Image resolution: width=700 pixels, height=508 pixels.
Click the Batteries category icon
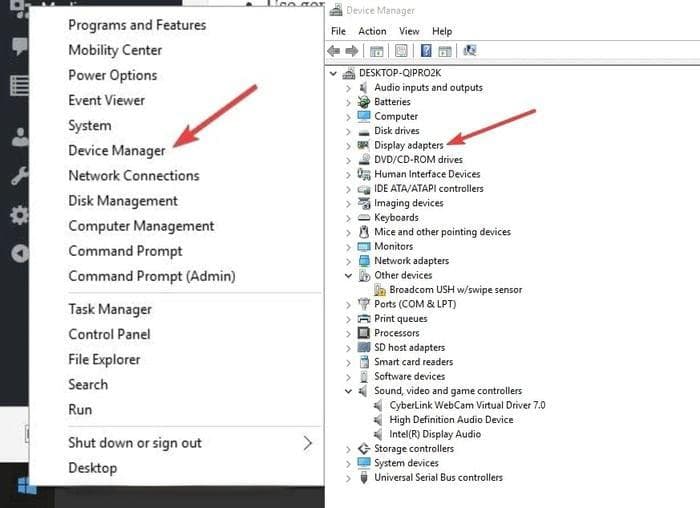pos(364,102)
